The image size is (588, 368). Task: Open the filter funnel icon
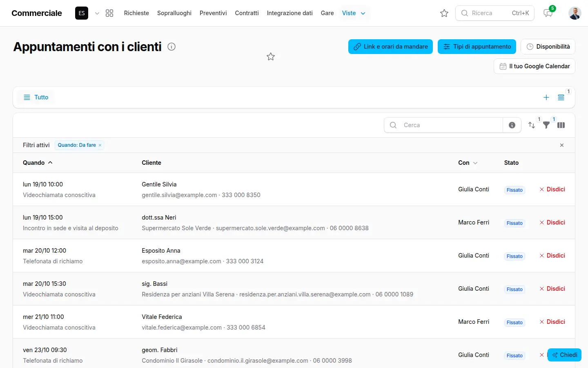pyautogui.click(x=546, y=125)
